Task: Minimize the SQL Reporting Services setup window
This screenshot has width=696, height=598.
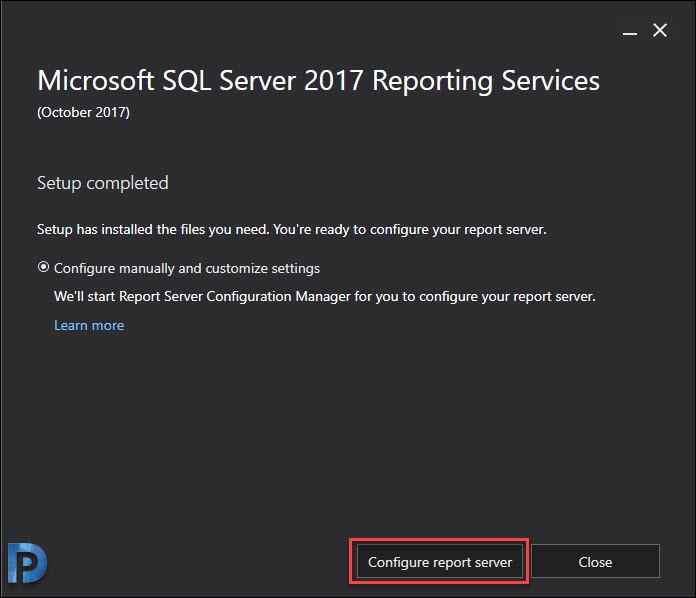Action: 629,33
